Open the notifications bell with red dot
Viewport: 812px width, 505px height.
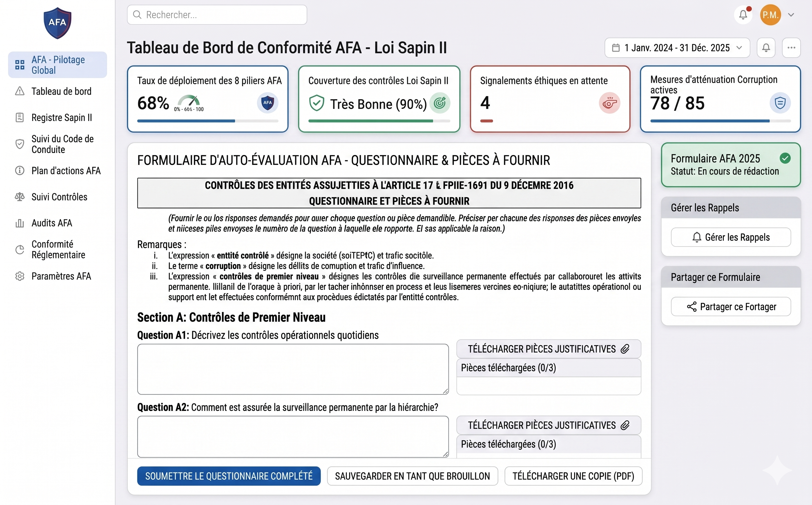coord(743,15)
